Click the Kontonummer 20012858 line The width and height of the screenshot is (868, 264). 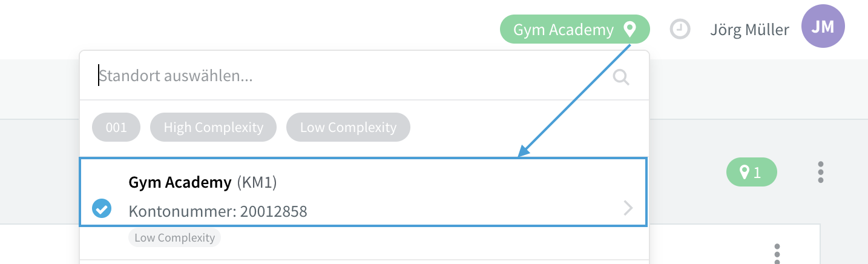(218, 211)
